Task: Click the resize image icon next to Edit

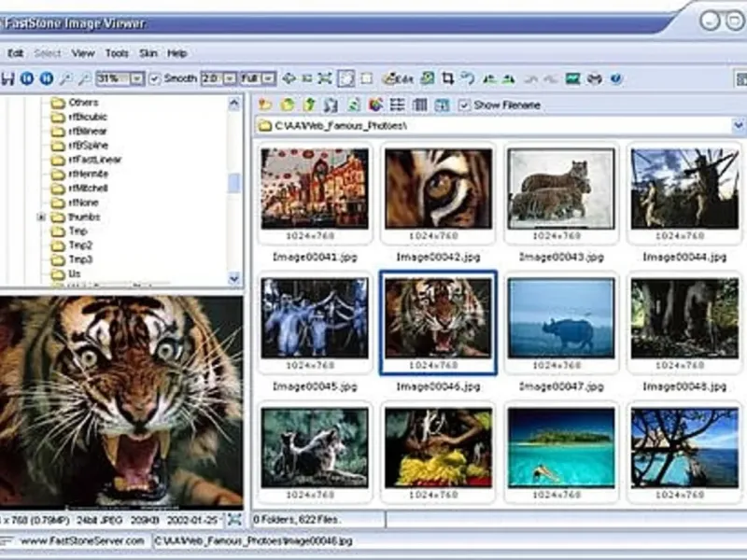Action: [x=428, y=78]
